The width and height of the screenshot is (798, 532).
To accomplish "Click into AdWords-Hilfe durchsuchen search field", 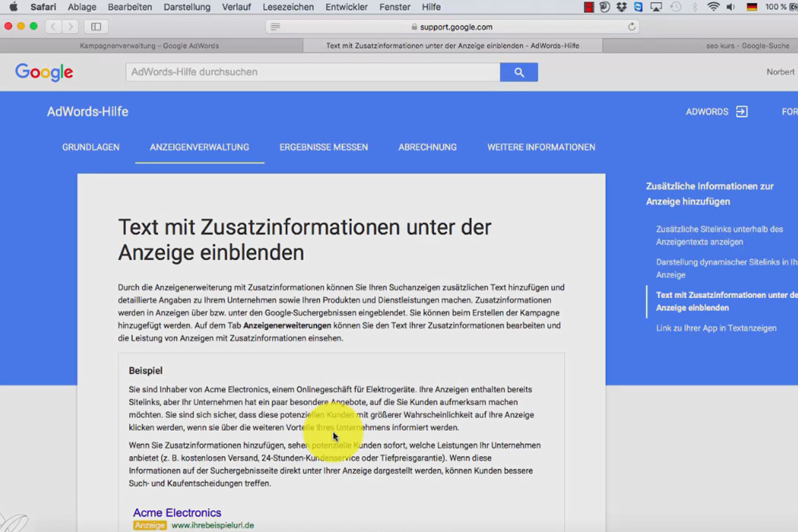I will point(313,72).
